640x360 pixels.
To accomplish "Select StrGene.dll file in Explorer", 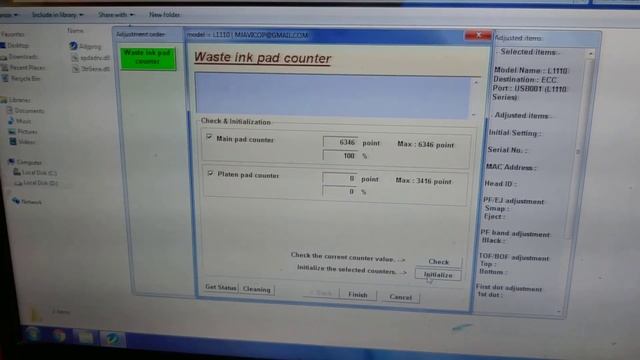I will (91, 69).
